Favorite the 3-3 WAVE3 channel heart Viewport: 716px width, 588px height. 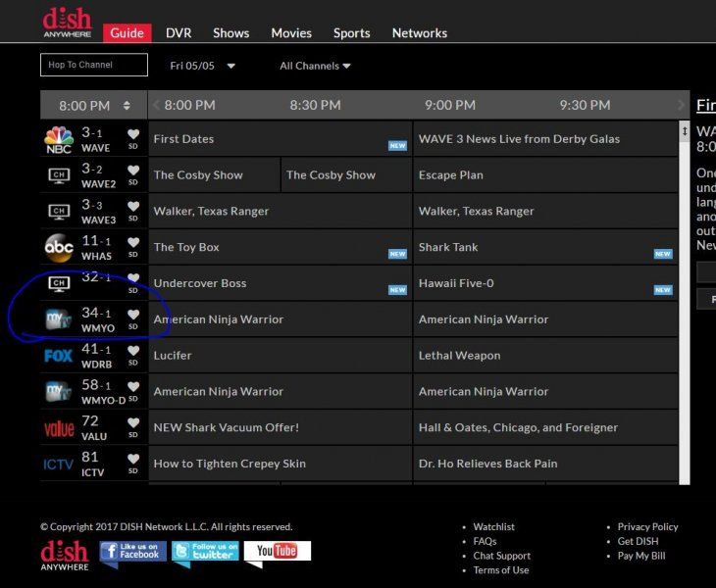pos(133,206)
